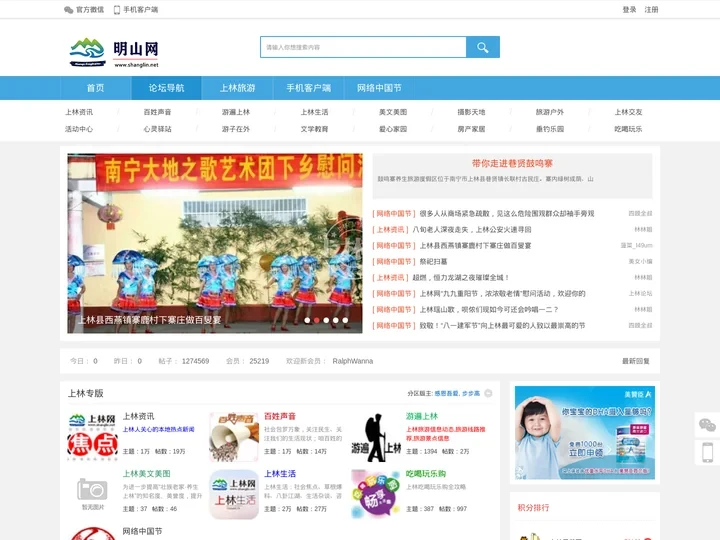Collapse the 上林专版 section toggle
Viewport: 720px width, 540px height.
(488, 393)
